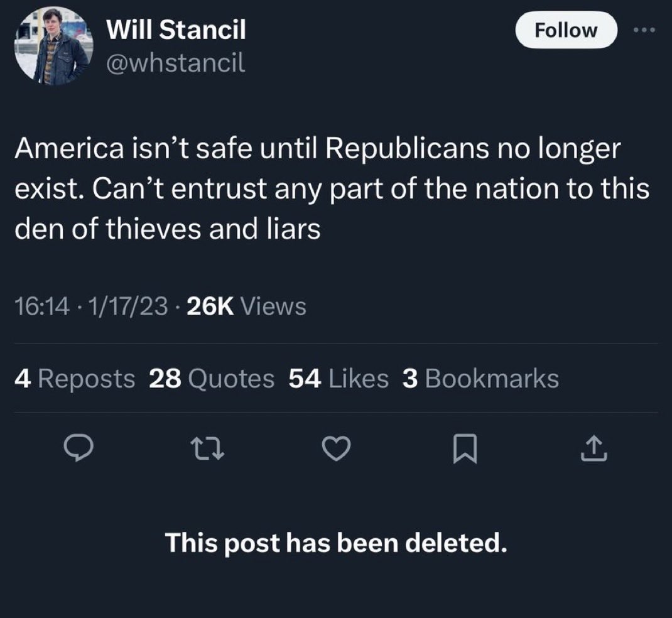Click the 16:14 timestamp
The image size is (672, 618).
(42, 306)
